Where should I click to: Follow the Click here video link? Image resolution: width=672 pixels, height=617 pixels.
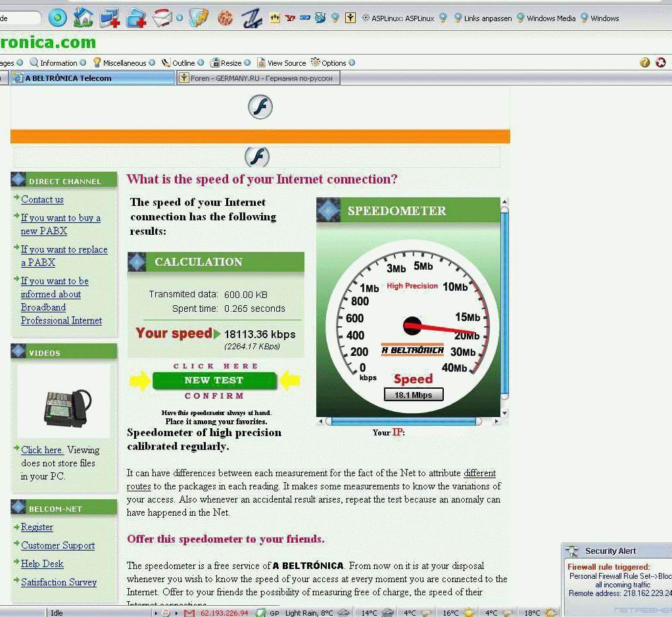(x=42, y=450)
